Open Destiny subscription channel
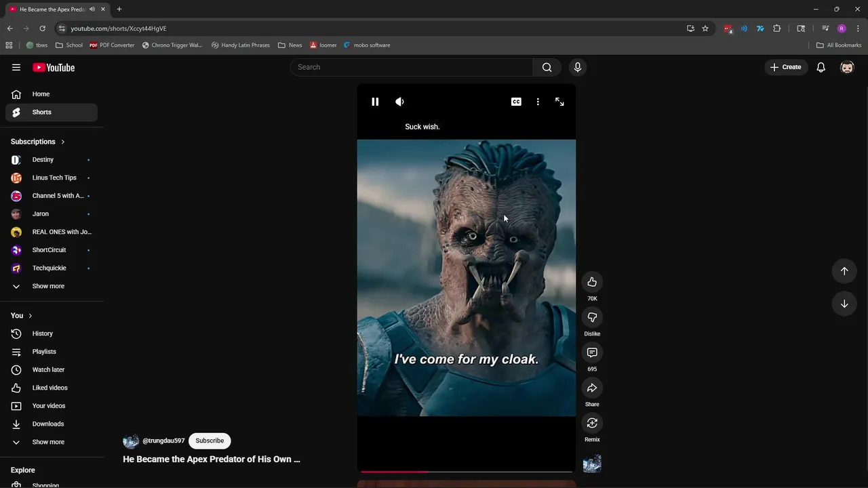 [x=52, y=159]
